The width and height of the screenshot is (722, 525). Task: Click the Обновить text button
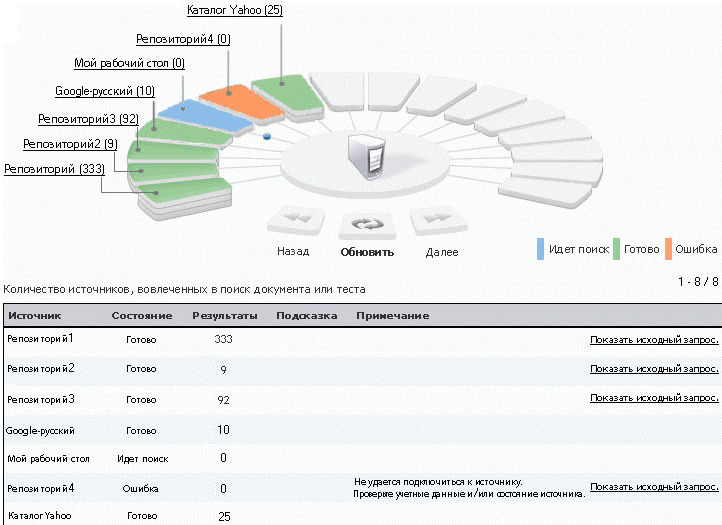pos(367,252)
